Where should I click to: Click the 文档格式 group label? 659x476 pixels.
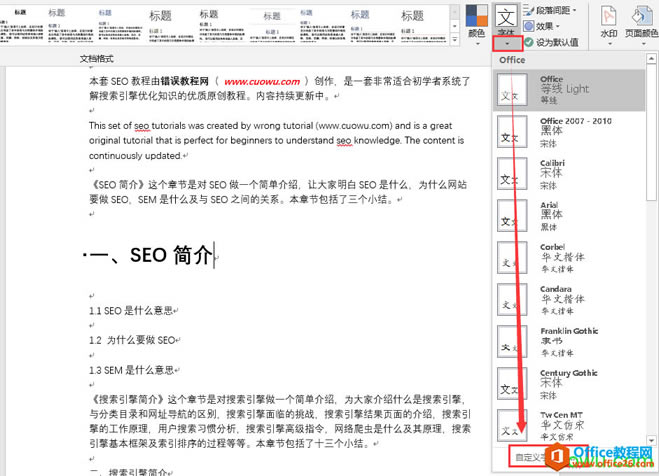coord(97,59)
